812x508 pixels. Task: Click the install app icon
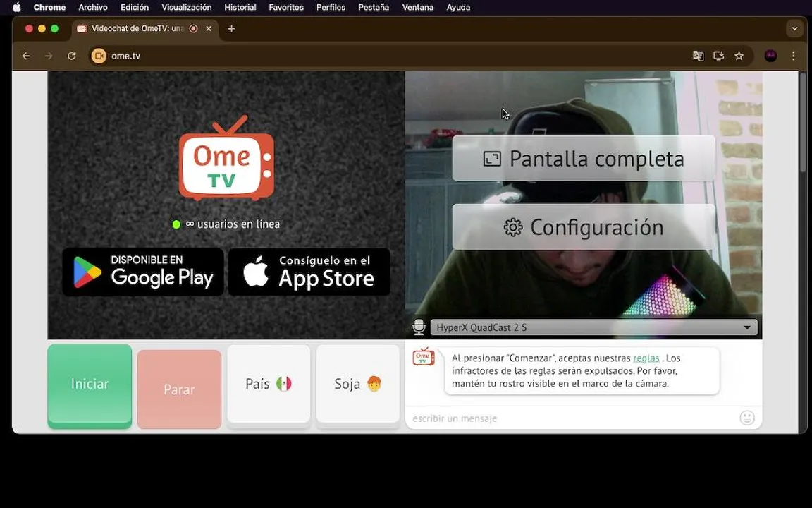tap(718, 56)
